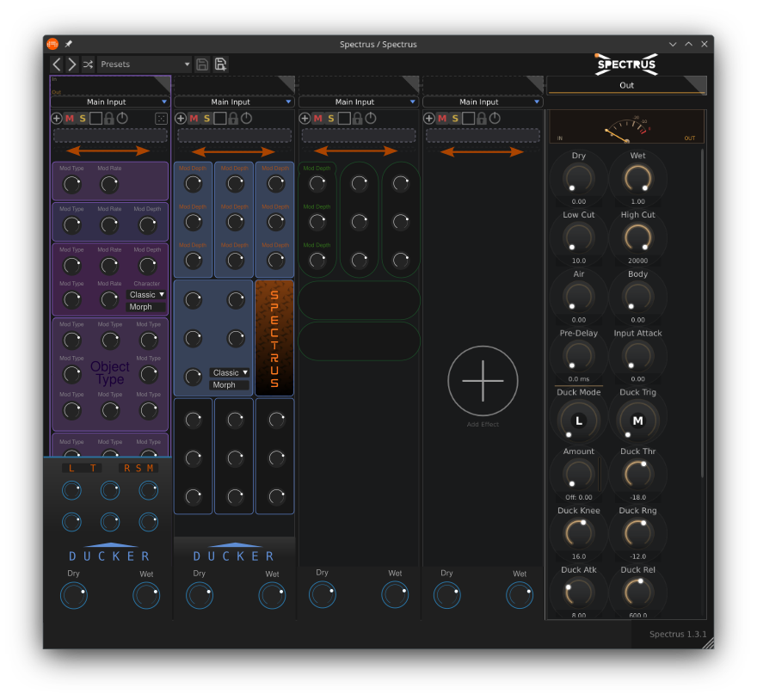The image size is (757, 700).
Task: Add effect with plus icon in first column
Action: pyautogui.click(x=57, y=119)
